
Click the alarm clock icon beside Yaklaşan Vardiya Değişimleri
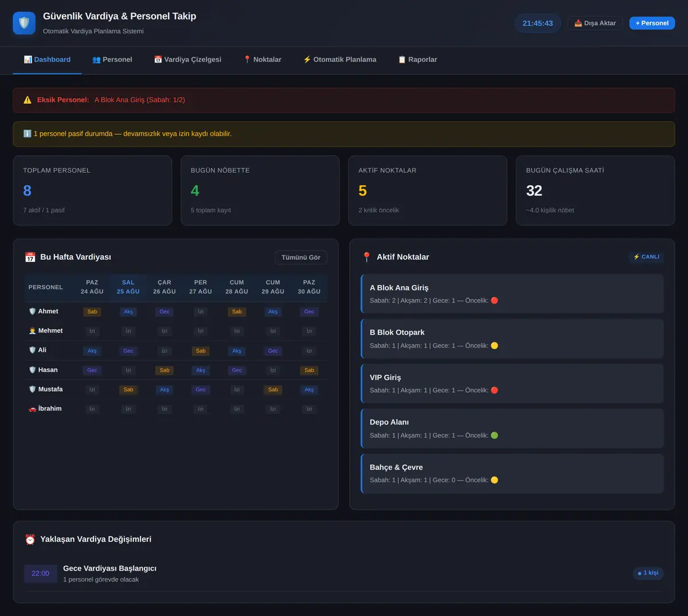[x=30, y=539]
